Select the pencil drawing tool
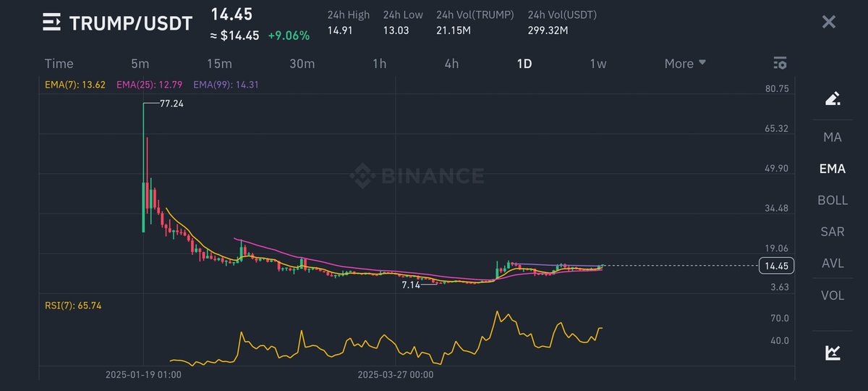Image resolution: width=868 pixels, height=391 pixels. tap(833, 98)
